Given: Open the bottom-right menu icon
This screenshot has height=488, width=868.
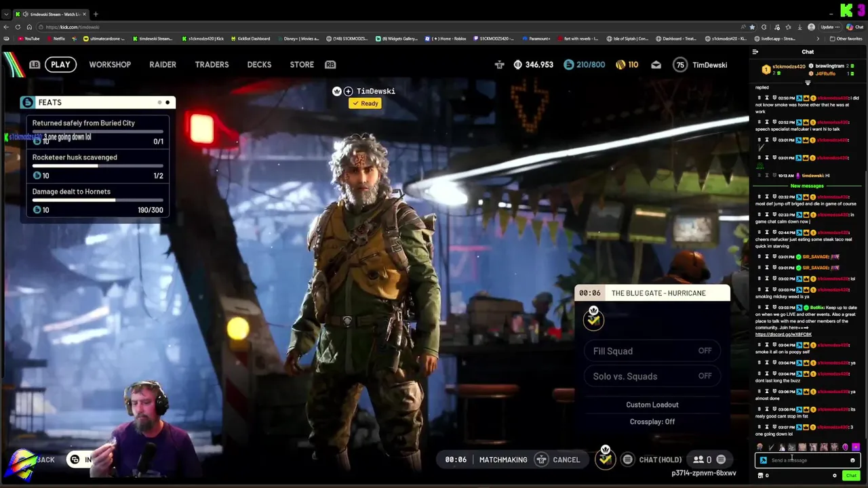Looking at the screenshot, I should point(721,460).
